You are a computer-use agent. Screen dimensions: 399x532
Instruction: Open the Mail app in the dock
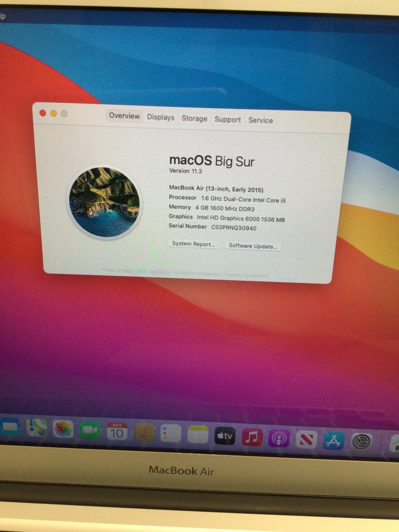[10, 427]
